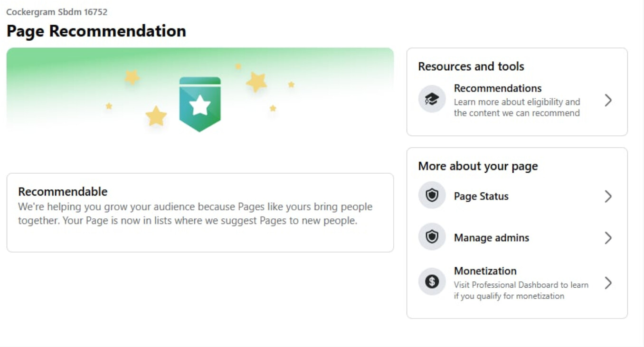
Task: Click the green star badge in banner
Action: pyautogui.click(x=200, y=104)
